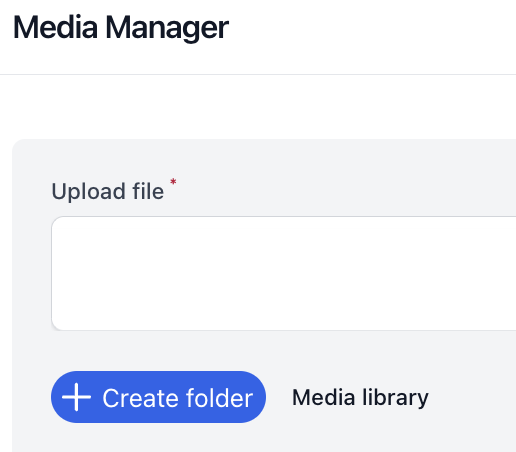Click the word Media in page title

tap(55, 27)
